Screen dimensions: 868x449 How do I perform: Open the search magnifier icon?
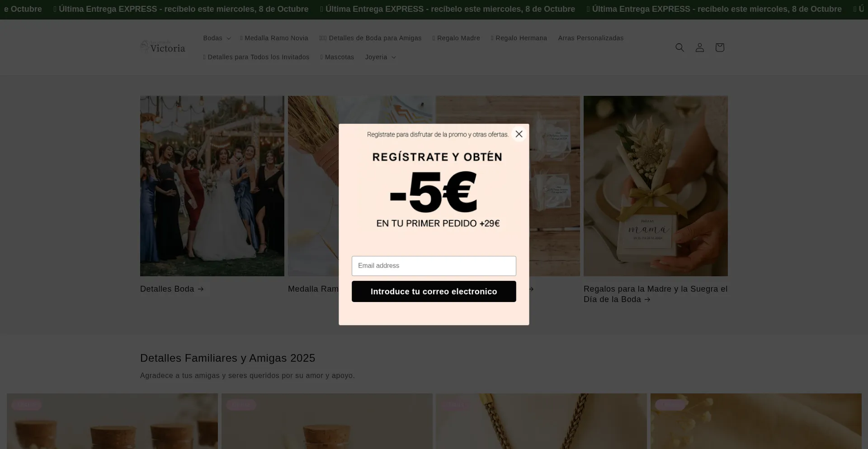pyautogui.click(x=679, y=47)
